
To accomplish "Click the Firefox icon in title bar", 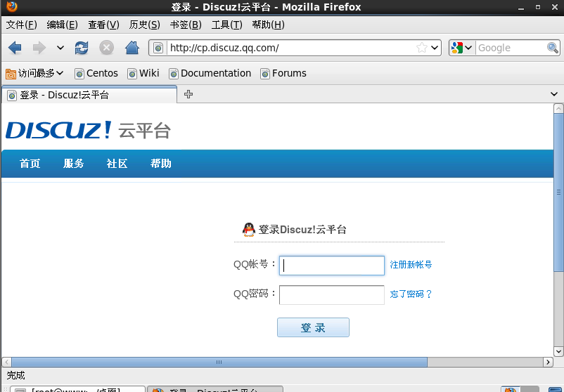I will tap(11, 6).
